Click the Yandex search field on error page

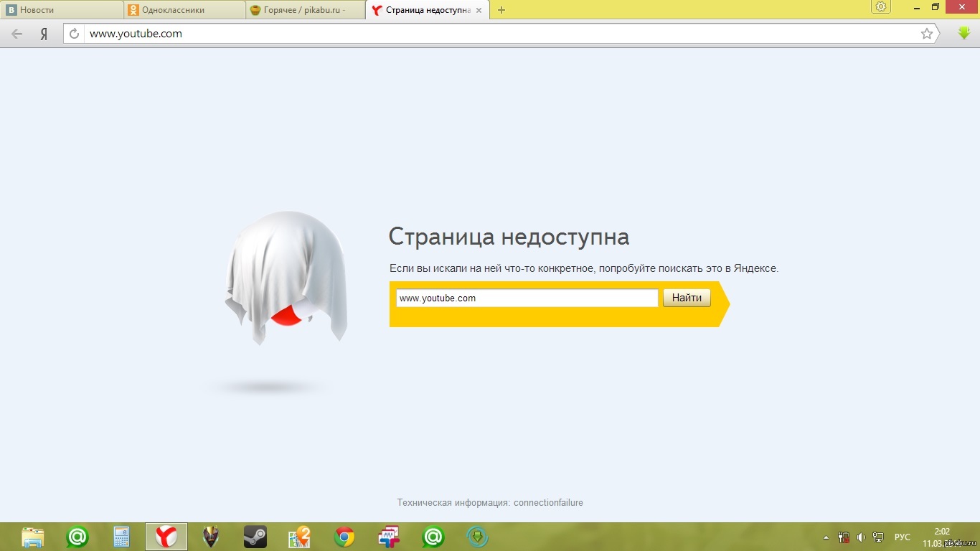tap(527, 298)
